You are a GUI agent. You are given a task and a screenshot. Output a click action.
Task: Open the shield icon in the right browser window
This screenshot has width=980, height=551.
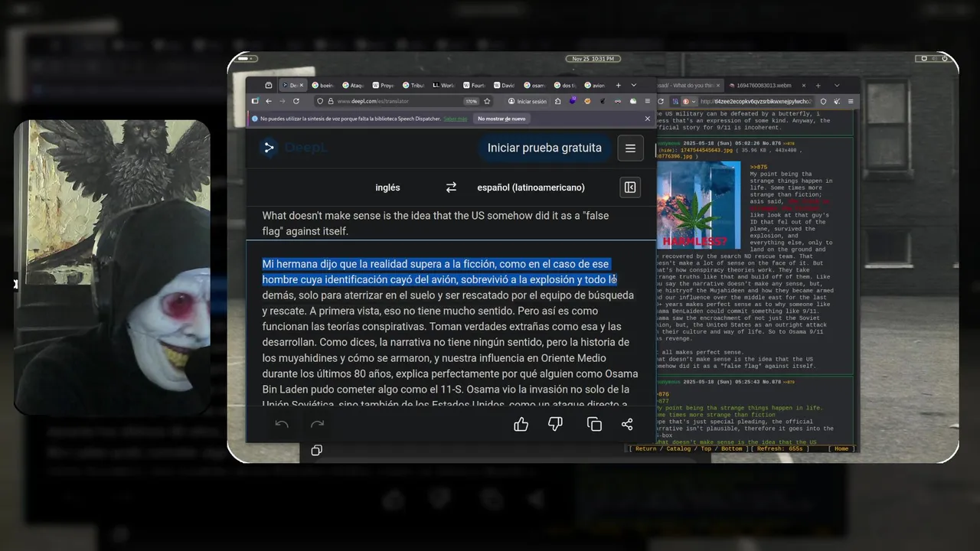click(823, 101)
